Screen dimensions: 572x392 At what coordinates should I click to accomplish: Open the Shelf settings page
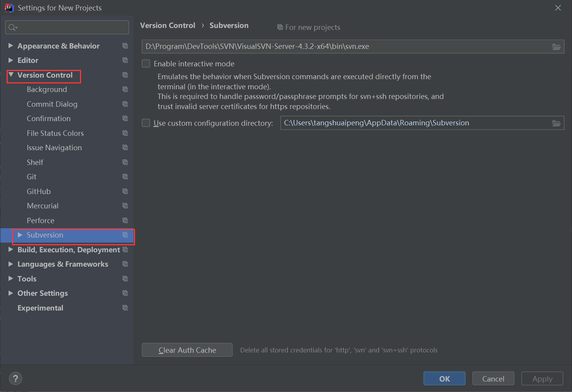35,163
